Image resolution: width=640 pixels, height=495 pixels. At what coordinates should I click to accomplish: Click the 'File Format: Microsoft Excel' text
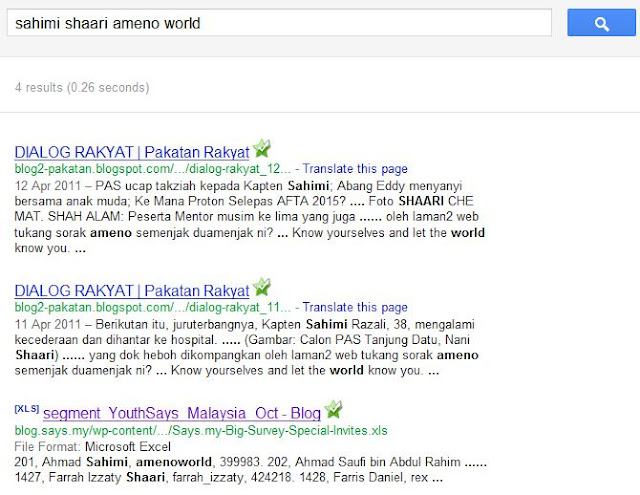(x=93, y=446)
